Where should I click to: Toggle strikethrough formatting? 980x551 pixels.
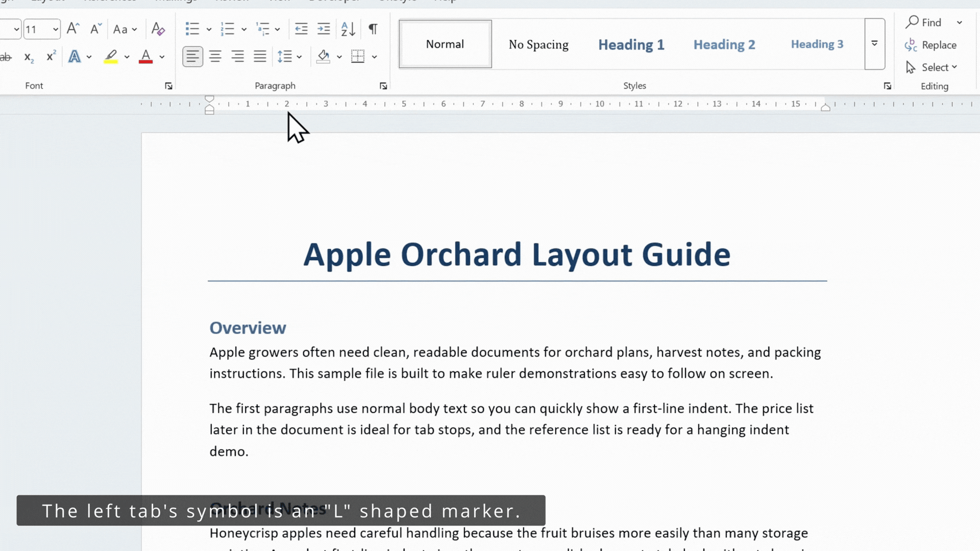click(6, 57)
